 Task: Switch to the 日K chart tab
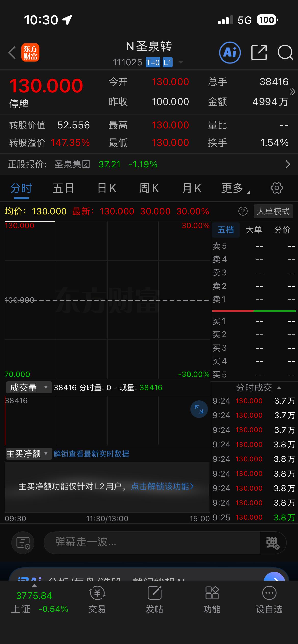pos(107,188)
